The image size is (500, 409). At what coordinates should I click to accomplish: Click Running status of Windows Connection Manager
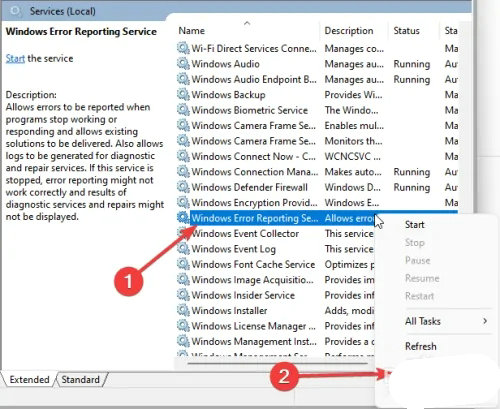point(412,172)
